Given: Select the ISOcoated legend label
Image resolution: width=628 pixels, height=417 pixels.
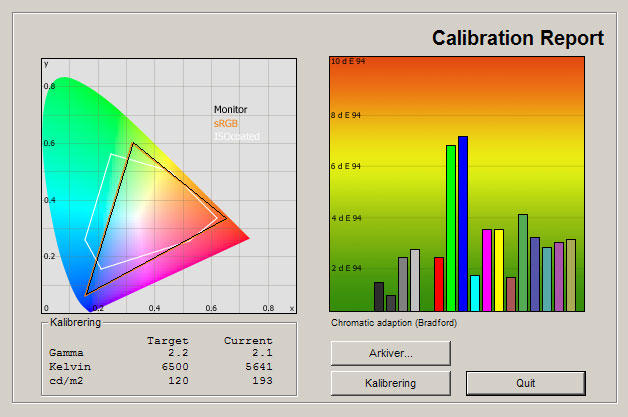Looking at the screenshot, I should (x=237, y=136).
